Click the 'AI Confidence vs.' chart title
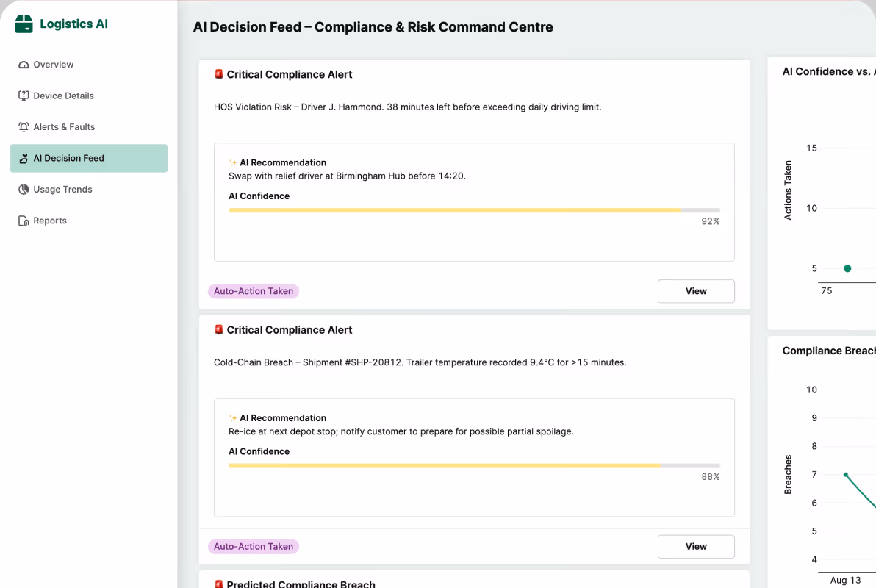The width and height of the screenshot is (876, 588). pos(829,71)
